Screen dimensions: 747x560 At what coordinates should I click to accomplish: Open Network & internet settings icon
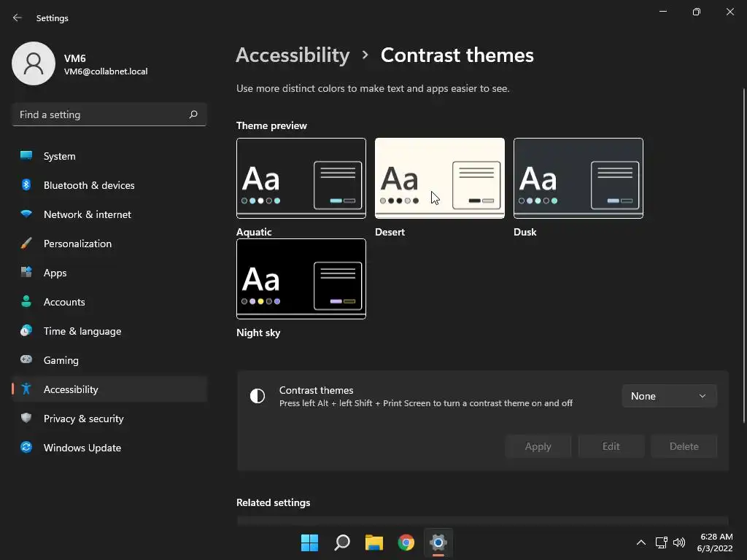[x=26, y=214]
